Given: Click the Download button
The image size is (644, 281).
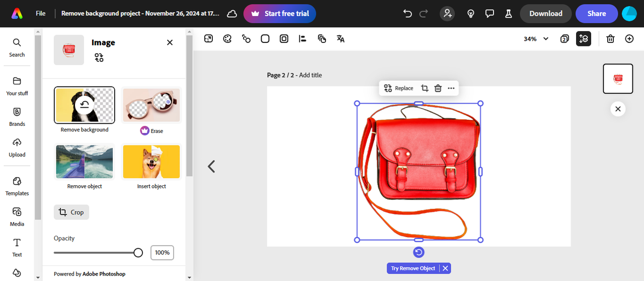Looking at the screenshot, I should pyautogui.click(x=545, y=14).
